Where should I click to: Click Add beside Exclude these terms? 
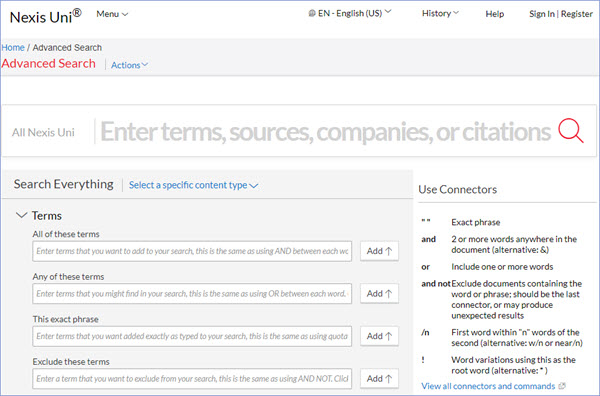[379, 378]
